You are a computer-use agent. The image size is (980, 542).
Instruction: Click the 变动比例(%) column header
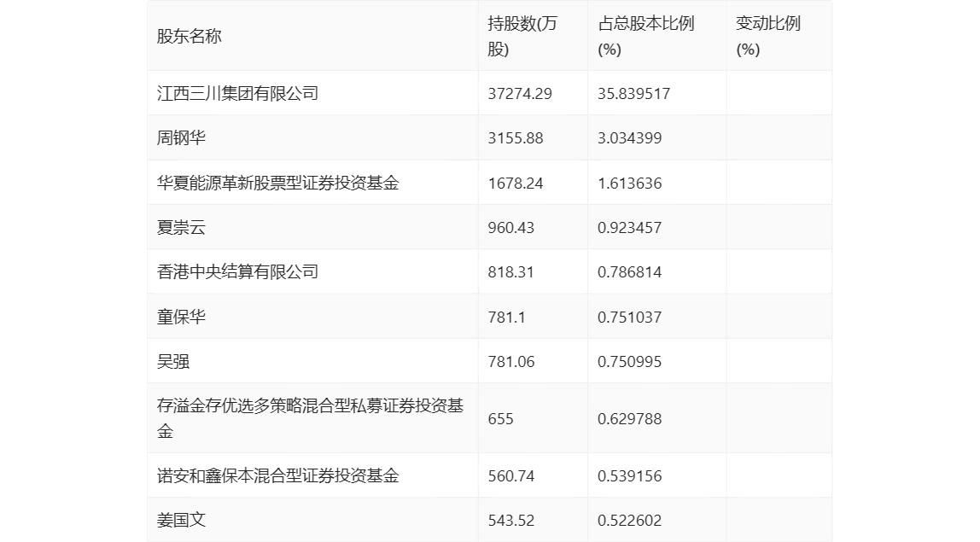click(x=768, y=36)
